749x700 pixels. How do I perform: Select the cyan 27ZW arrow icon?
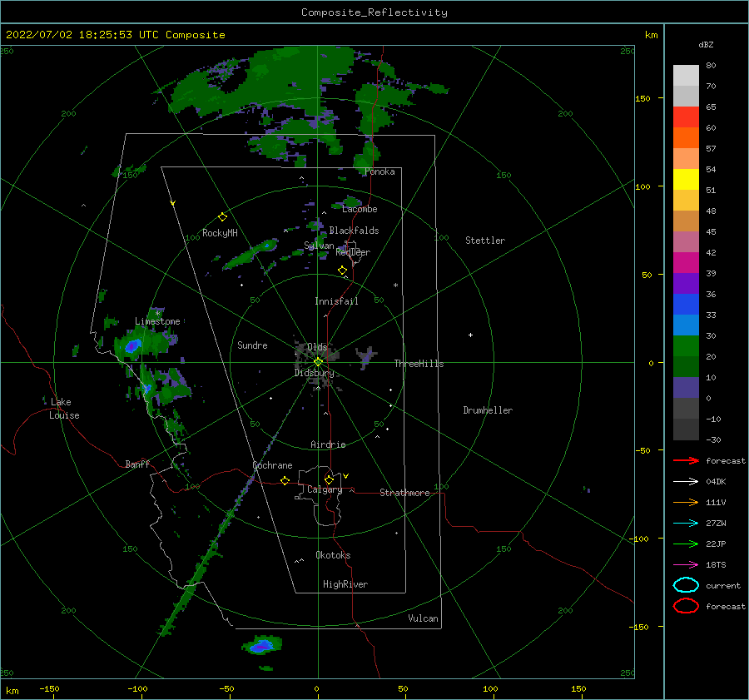coord(686,524)
